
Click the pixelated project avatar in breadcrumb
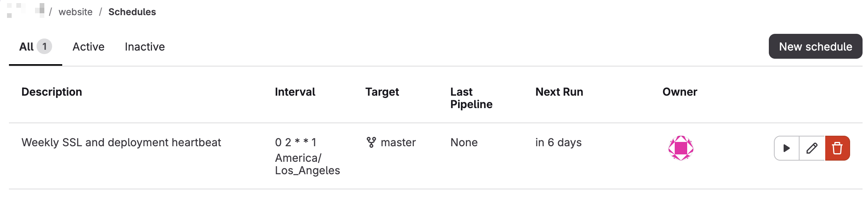coord(26,11)
